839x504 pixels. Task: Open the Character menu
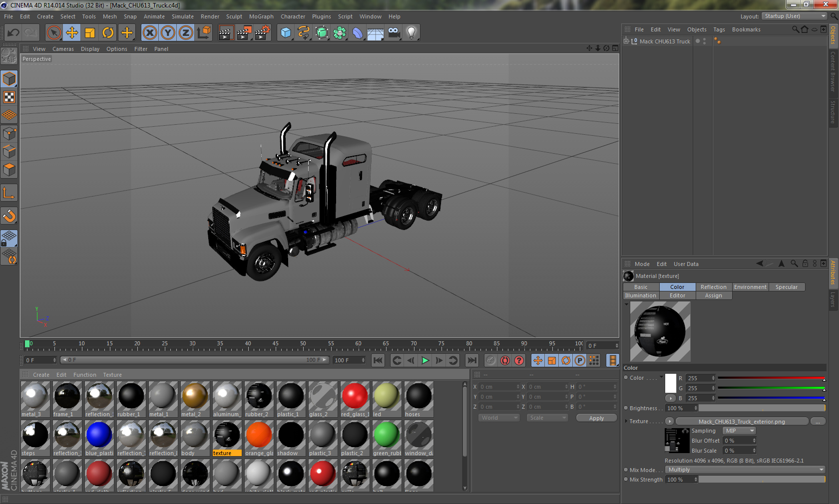(x=293, y=16)
